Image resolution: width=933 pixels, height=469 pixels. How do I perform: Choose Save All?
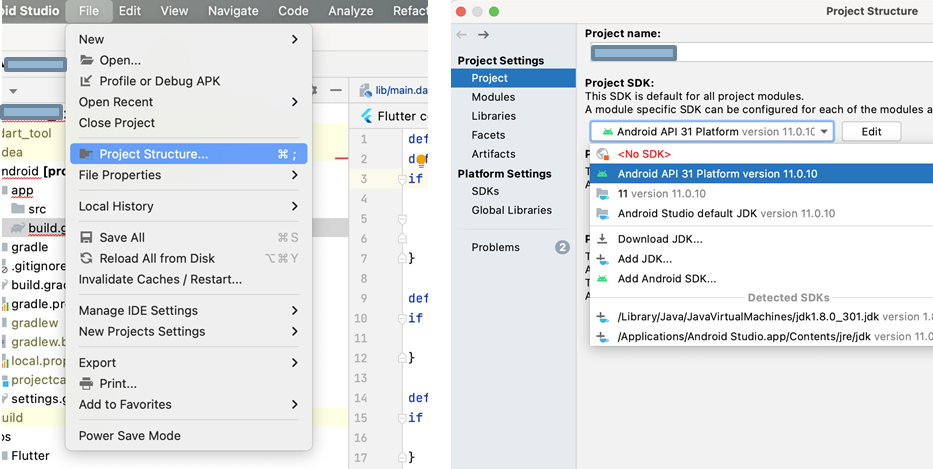point(189,237)
